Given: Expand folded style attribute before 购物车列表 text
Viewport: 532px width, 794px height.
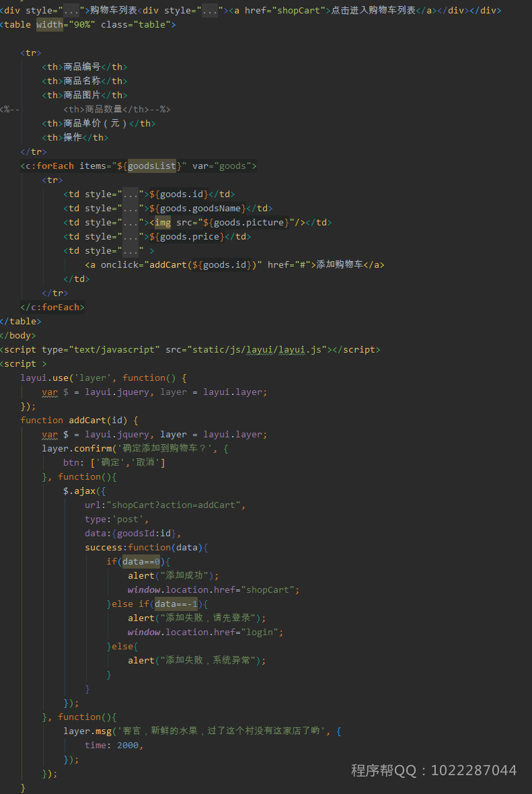Looking at the screenshot, I should pyautogui.click(x=71, y=10).
